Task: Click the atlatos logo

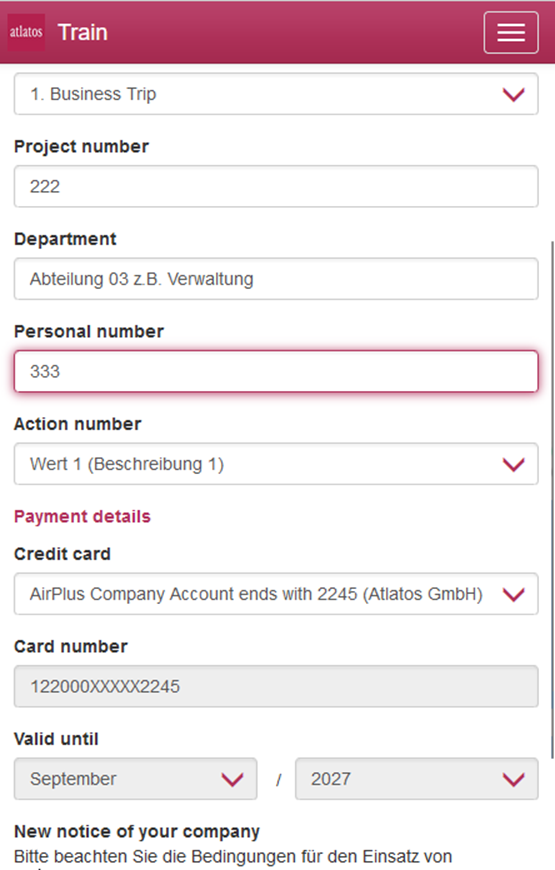Action: (x=26, y=32)
